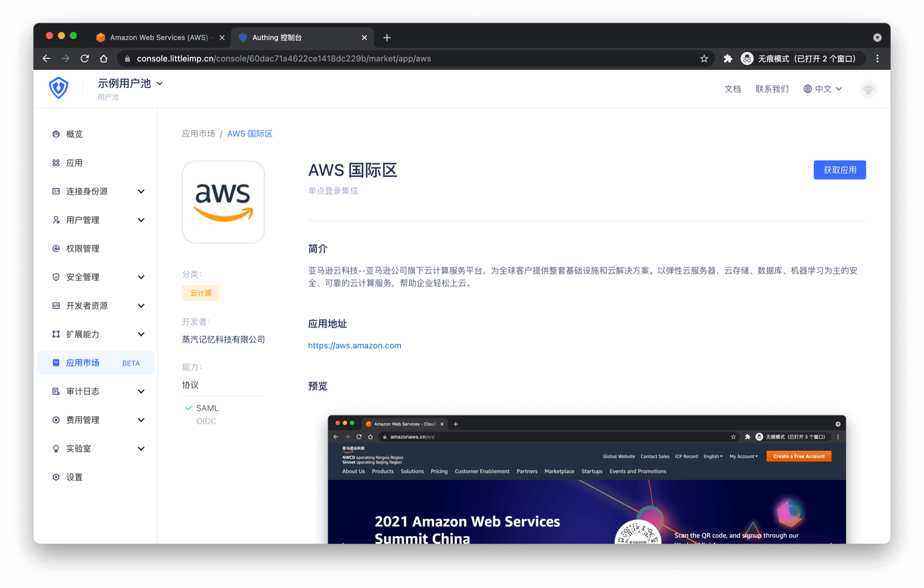Select the OIDC protocol option
The height and width of the screenshot is (588, 924).
(x=206, y=421)
